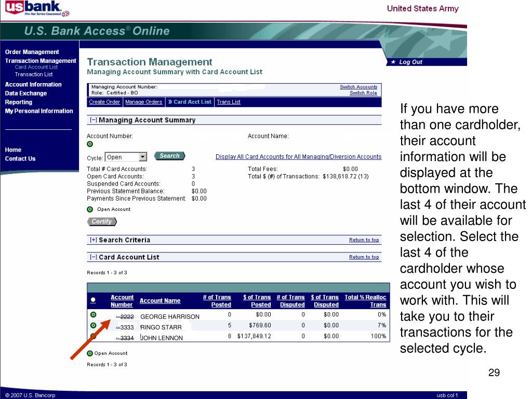Viewport: 532px width, 399px height.
Task: Sort by Account Number column
Action: click(x=122, y=301)
